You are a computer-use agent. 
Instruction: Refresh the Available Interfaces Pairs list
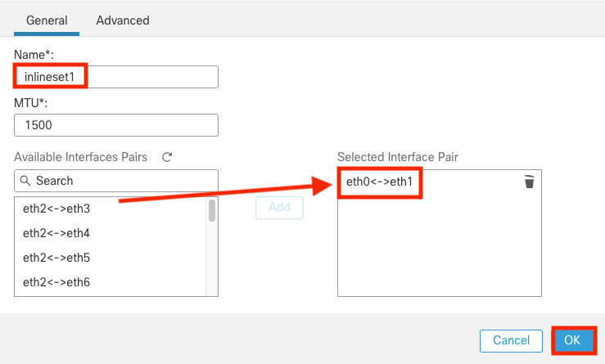coord(167,156)
